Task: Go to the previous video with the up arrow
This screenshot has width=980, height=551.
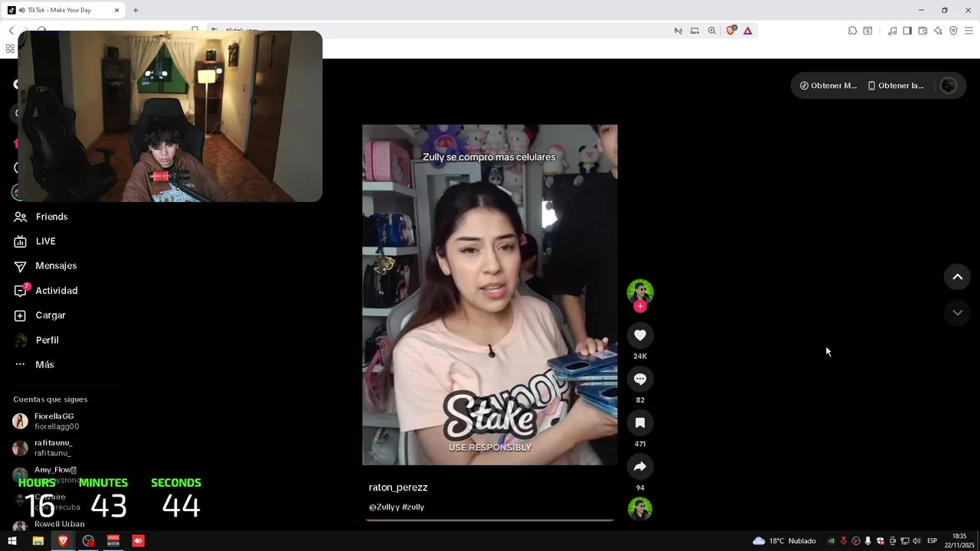Action: [957, 277]
